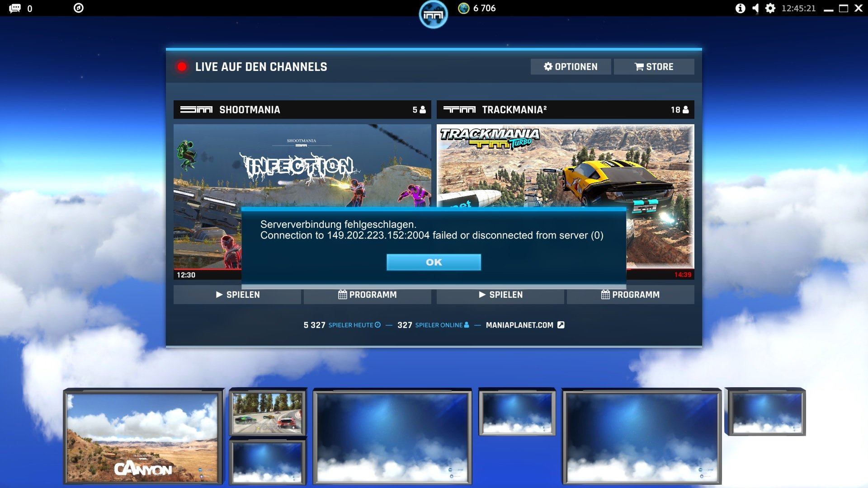Viewport: 868px width, 488px height.
Task: Maximize the ManiaPlanet window
Action: click(x=844, y=8)
